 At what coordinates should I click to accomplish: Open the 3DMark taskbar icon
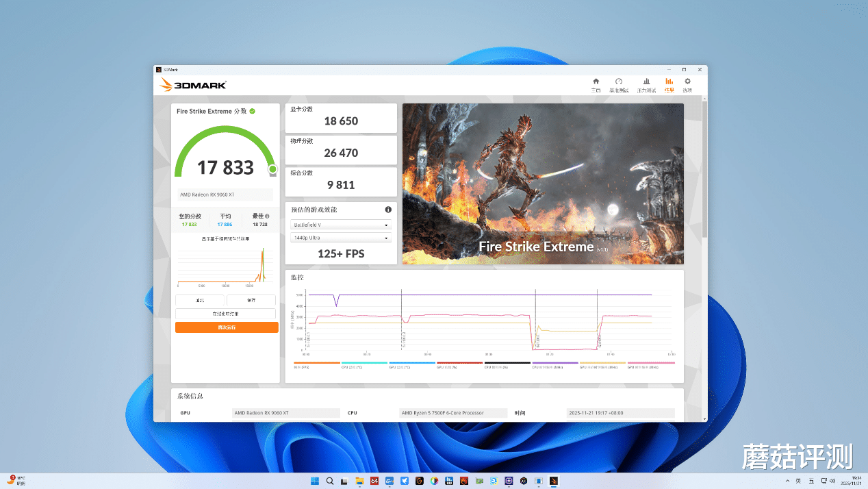tap(554, 481)
